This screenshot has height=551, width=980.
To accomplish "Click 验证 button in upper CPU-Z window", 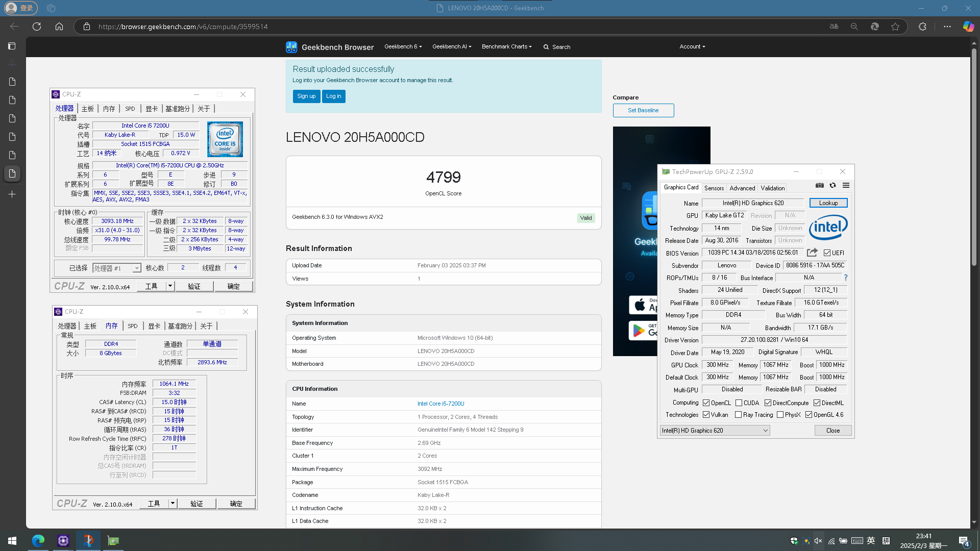I will point(194,286).
